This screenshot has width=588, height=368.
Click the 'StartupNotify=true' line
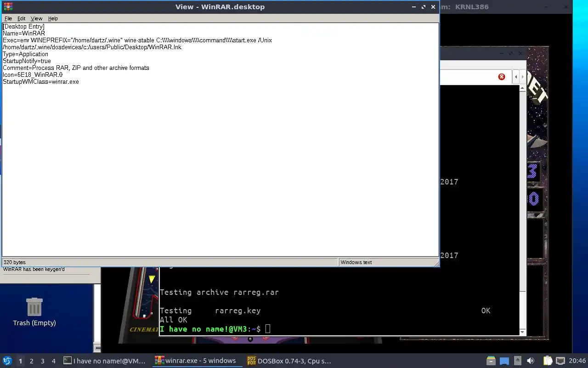[x=27, y=61]
